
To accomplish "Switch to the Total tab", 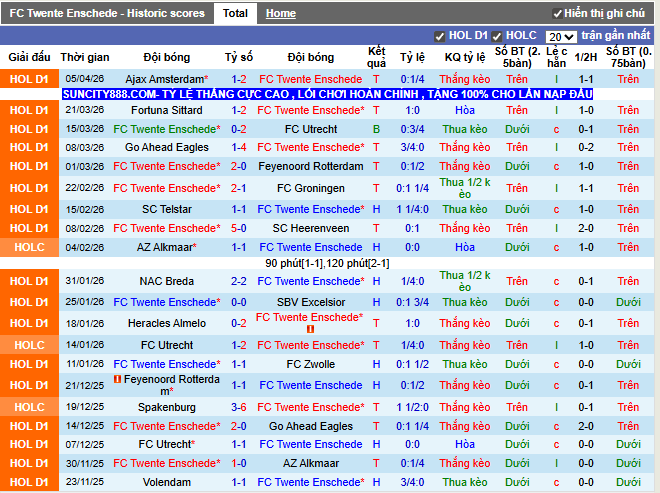I will [x=235, y=13].
